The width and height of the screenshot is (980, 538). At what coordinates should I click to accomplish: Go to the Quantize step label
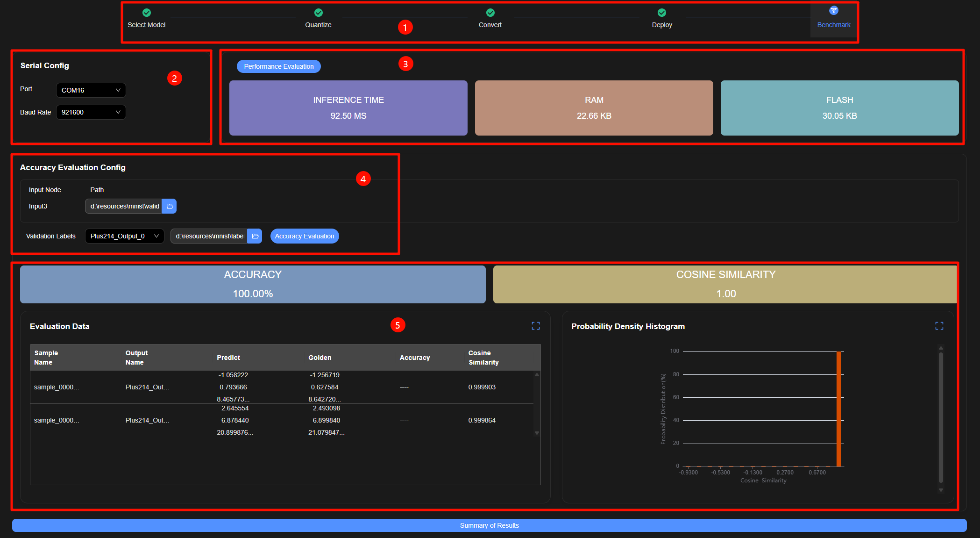point(319,25)
